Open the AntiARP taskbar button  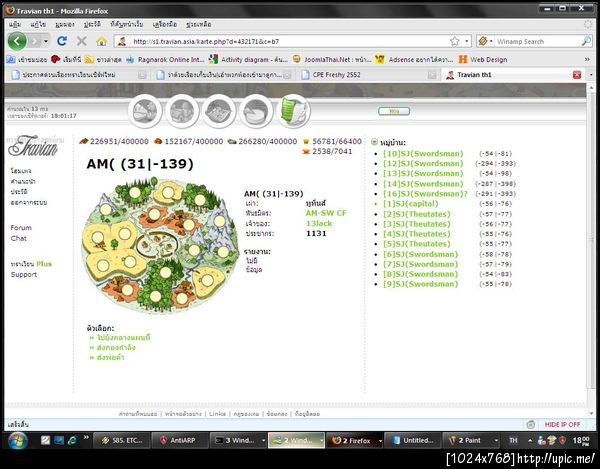pos(180,441)
